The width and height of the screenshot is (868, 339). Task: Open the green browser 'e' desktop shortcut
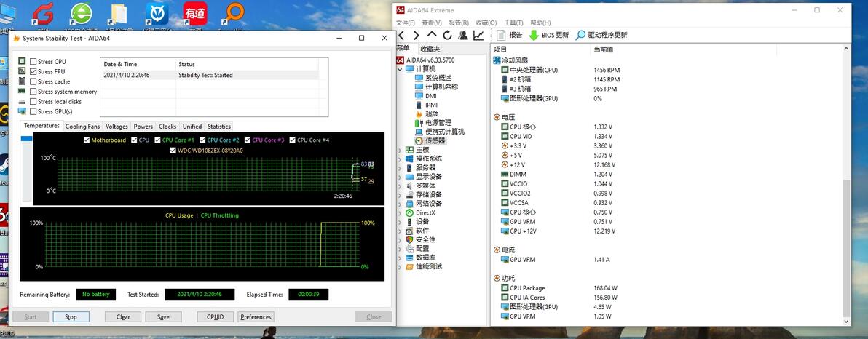click(82, 15)
